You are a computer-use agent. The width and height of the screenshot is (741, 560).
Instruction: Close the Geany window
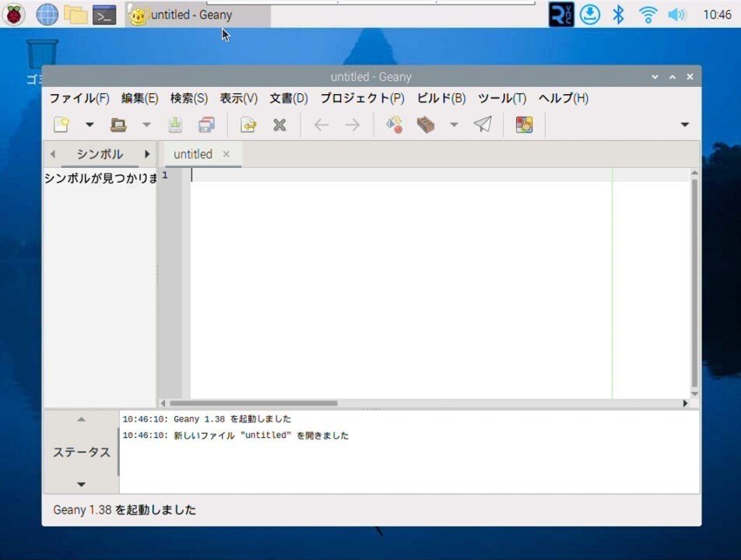click(x=690, y=76)
